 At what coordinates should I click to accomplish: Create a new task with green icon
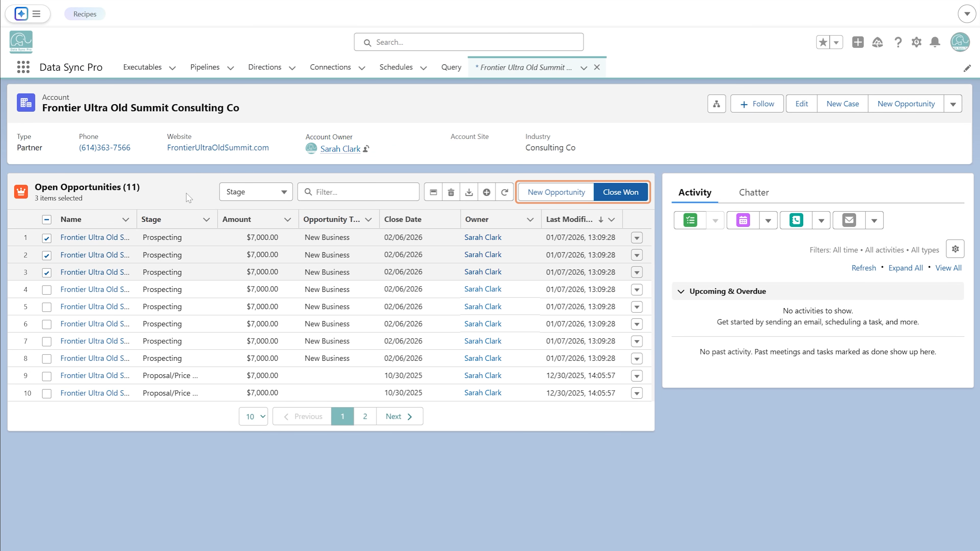click(x=690, y=220)
